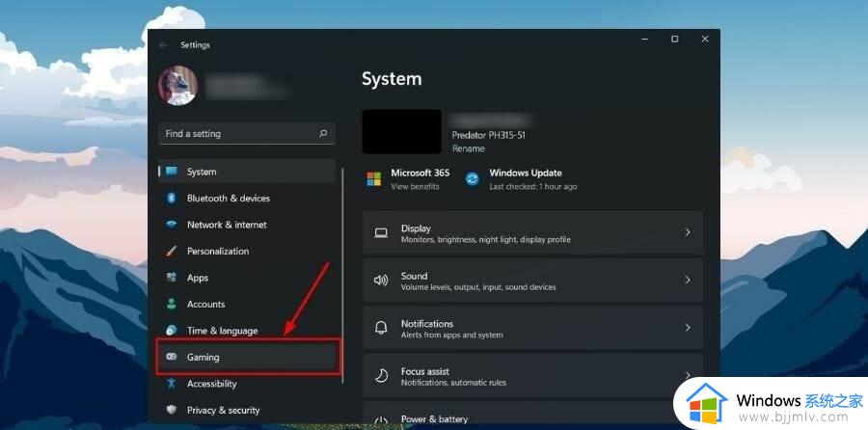Expand Display with its chevron arrow
This screenshot has width=868, height=430.
point(688,232)
